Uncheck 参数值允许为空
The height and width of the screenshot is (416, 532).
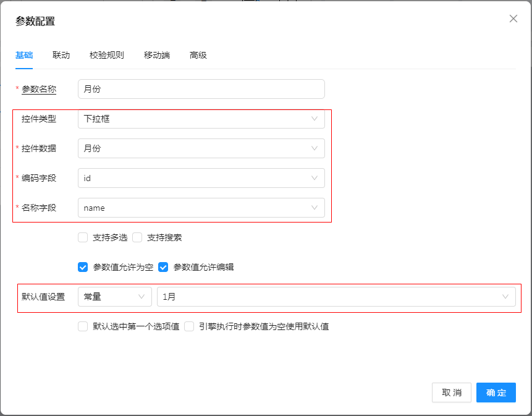click(83, 267)
